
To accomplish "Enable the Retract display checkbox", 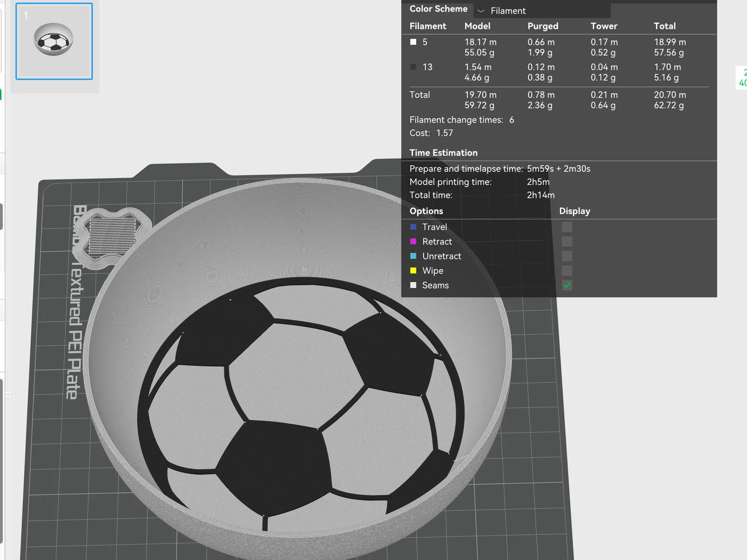I will [567, 241].
